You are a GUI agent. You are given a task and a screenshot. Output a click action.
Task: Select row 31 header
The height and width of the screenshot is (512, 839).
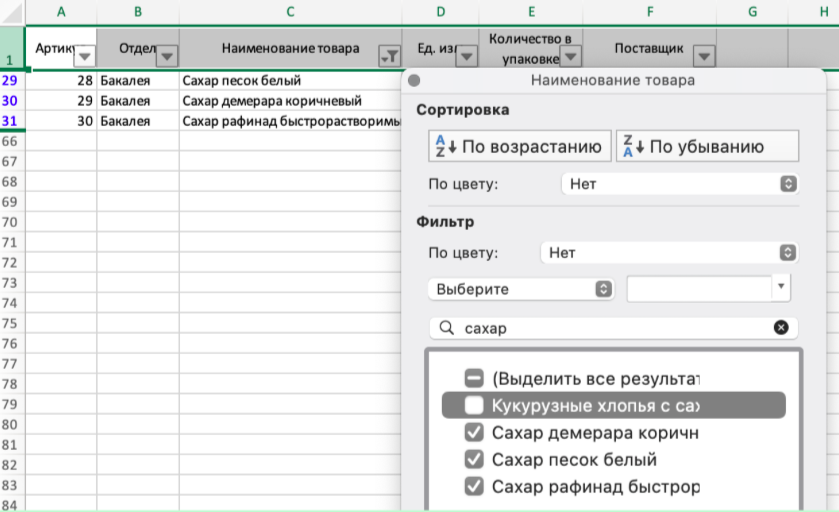pyautogui.click(x=12, y=121)
